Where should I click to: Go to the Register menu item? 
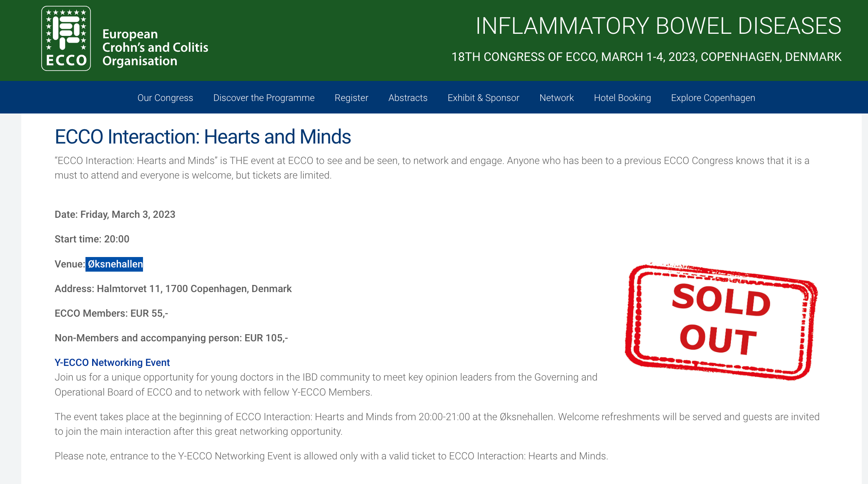(351, 98)
